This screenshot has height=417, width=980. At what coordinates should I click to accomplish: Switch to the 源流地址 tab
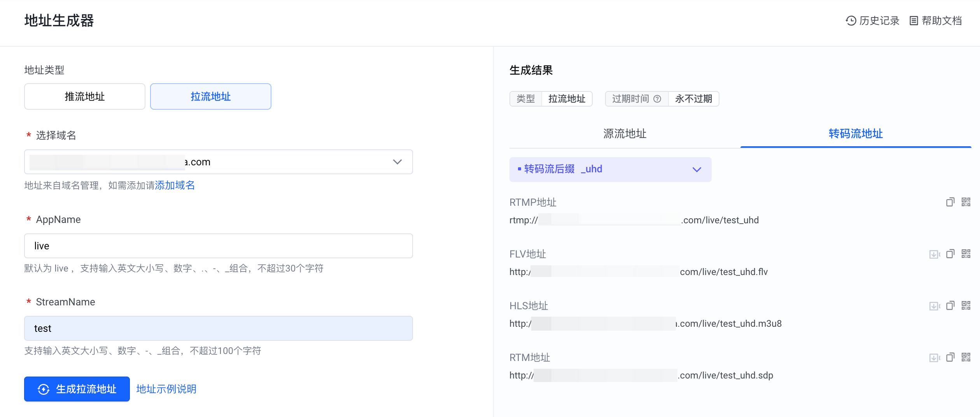pos(625,134)
